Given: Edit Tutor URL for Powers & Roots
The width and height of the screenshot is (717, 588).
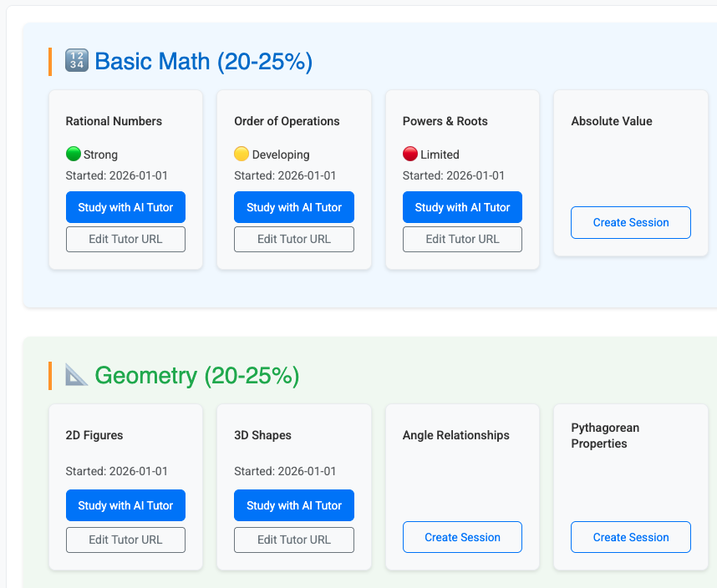Looking at the screenshot, I should point(462,239).
